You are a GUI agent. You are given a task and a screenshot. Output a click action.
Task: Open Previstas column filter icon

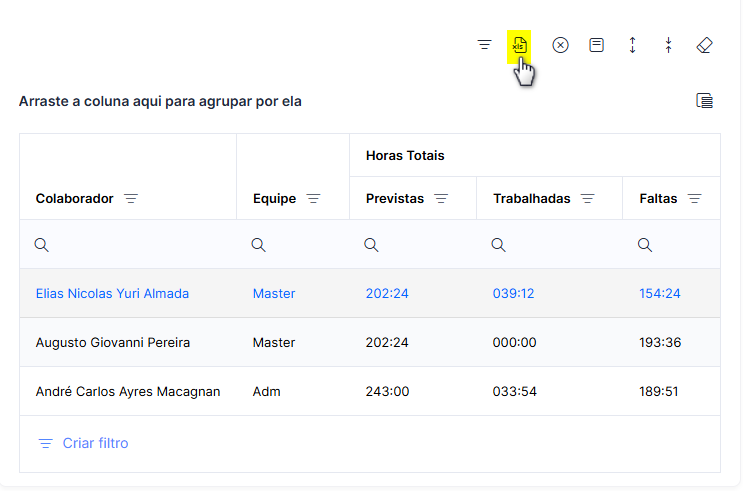[441, 199]
